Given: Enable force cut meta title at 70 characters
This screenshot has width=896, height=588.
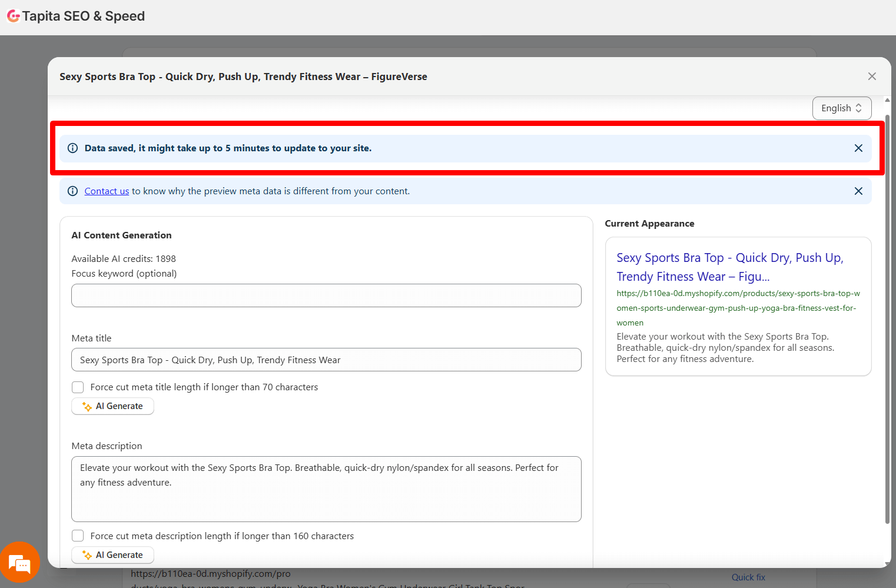Looking at the screenshot, I should pos(78,387).
